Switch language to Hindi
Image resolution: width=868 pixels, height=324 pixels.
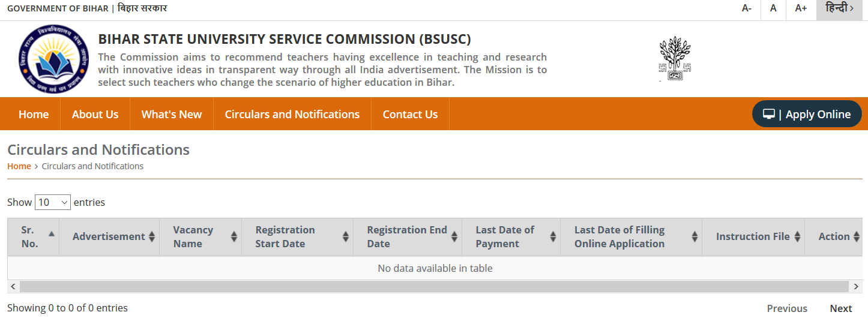(839, 8)
